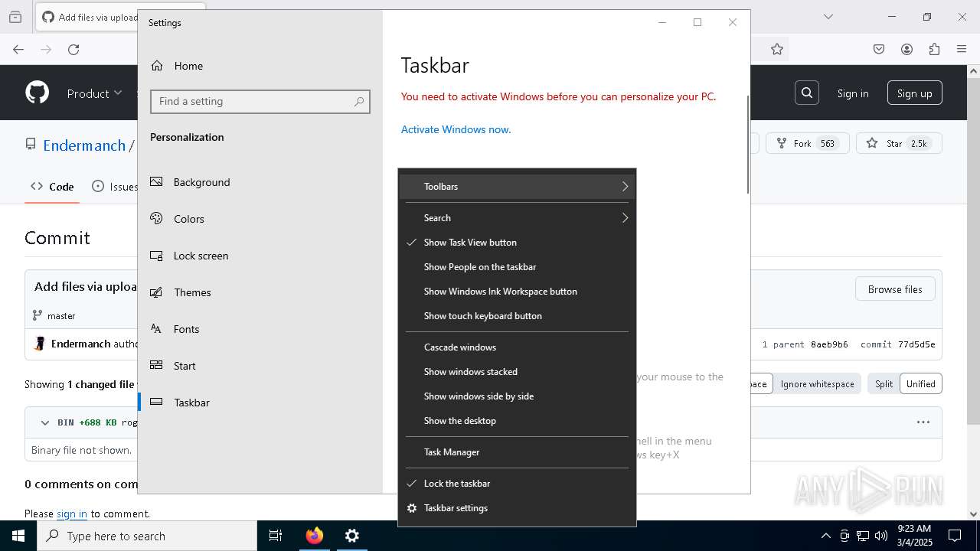Switch to Firefox taskbar icon

pos(314,536)
